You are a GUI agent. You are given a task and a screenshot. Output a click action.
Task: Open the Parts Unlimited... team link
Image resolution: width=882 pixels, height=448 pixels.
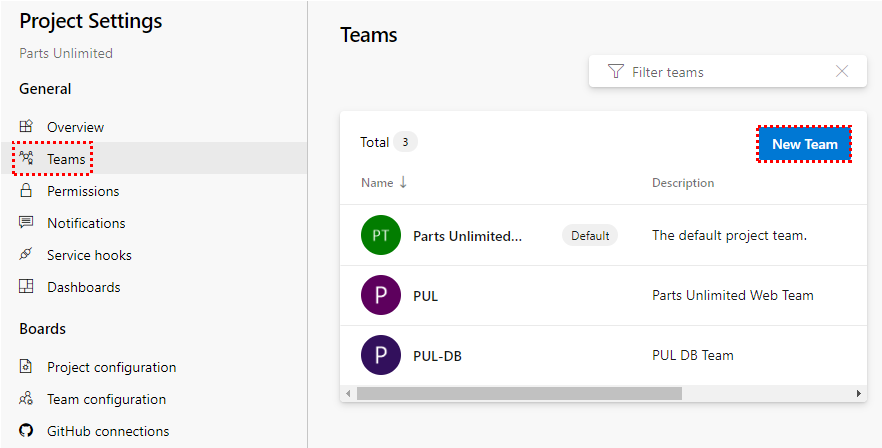coord(467,236)
